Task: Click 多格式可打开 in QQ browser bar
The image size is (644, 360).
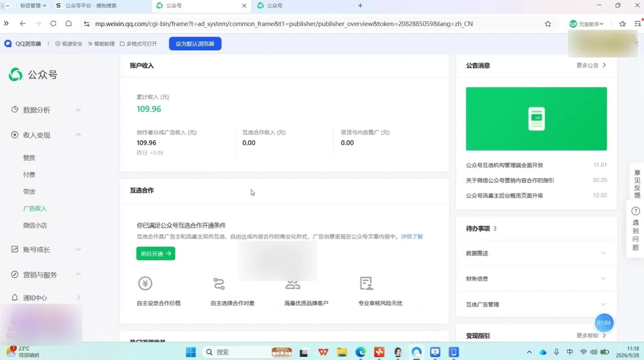Action: (x=139, y=44)
